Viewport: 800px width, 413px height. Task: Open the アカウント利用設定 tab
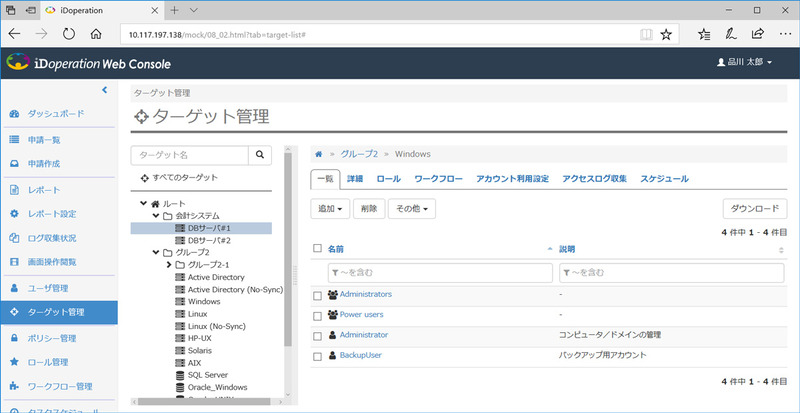coord(512,179)
